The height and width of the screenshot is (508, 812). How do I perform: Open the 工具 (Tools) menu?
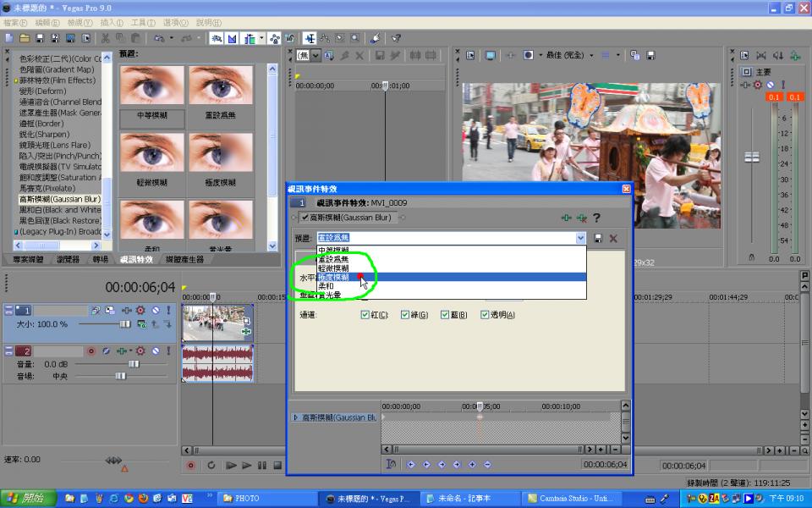(x=142, y=23)
